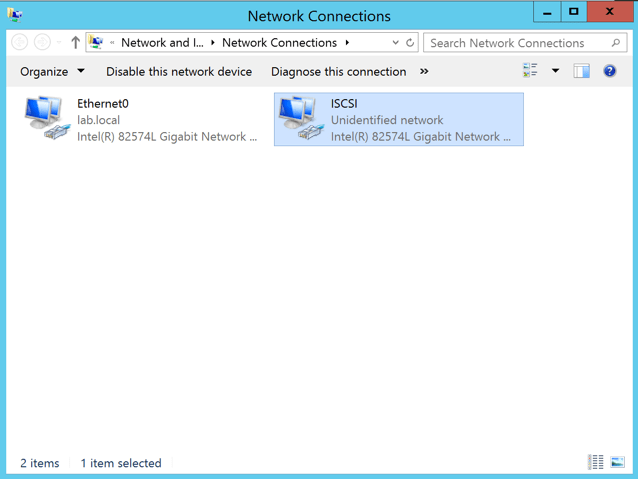The width and height of the screenshot is (638, 479).
Task: Expand the recent locations dropdown arrow
Action: click(x=59, y=43)
